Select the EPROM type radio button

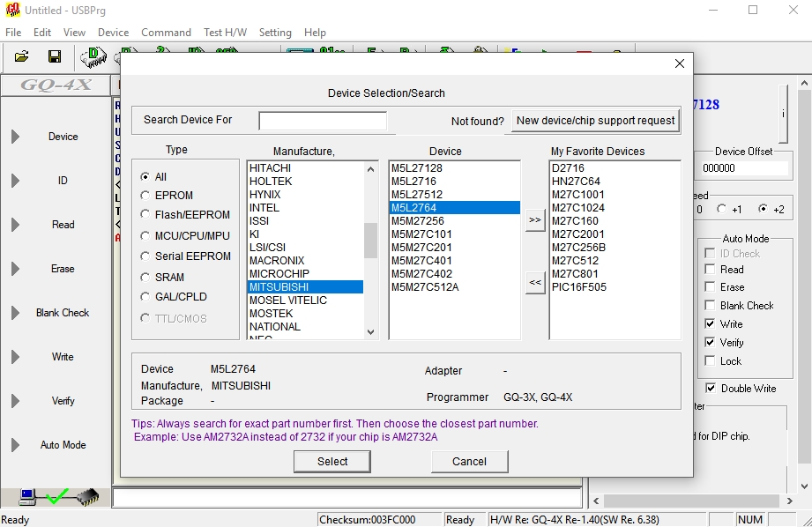145,196
